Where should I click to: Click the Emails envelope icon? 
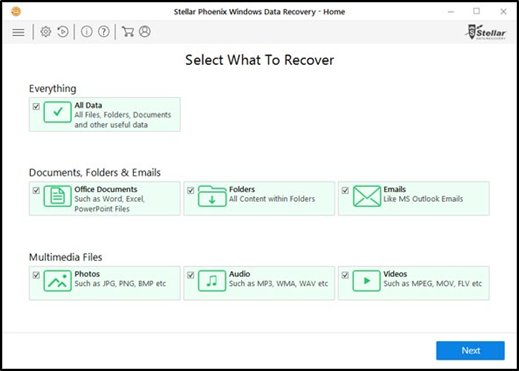pos(367,196)
